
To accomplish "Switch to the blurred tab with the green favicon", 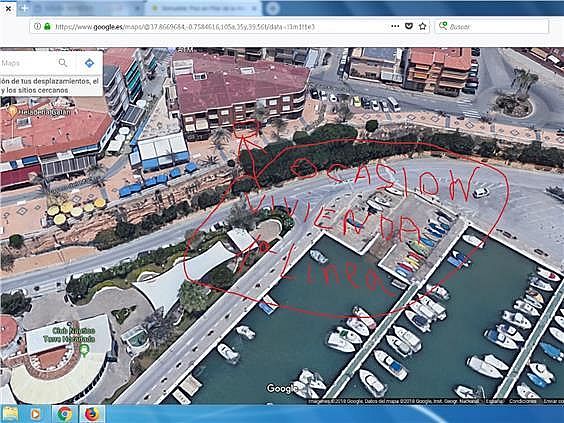I will (x=204, y=8).
